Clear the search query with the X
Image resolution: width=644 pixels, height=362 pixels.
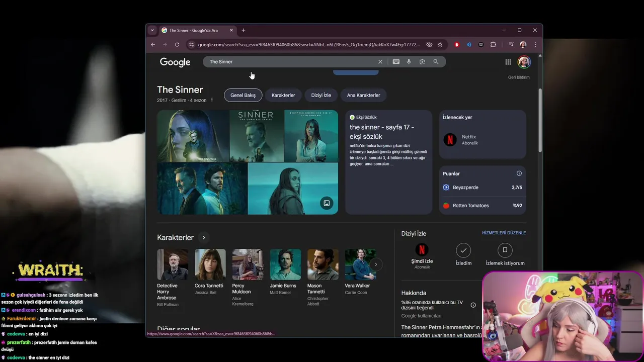(x=380, y=62)
